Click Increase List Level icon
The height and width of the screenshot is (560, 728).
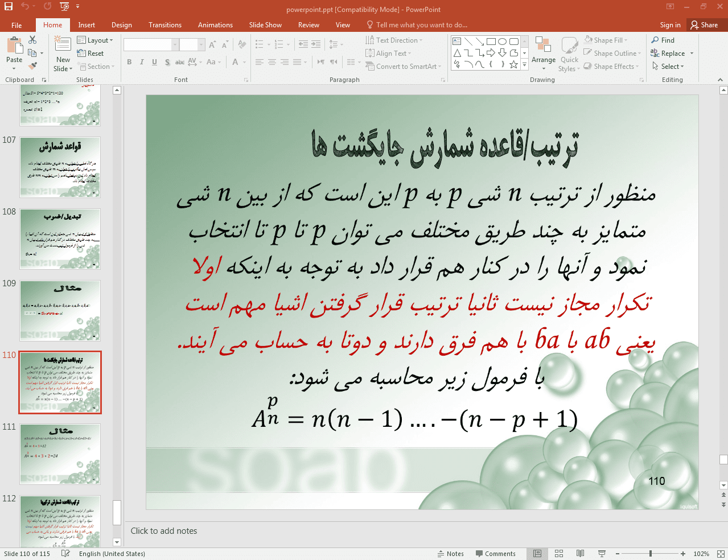(x=316, y=44)
